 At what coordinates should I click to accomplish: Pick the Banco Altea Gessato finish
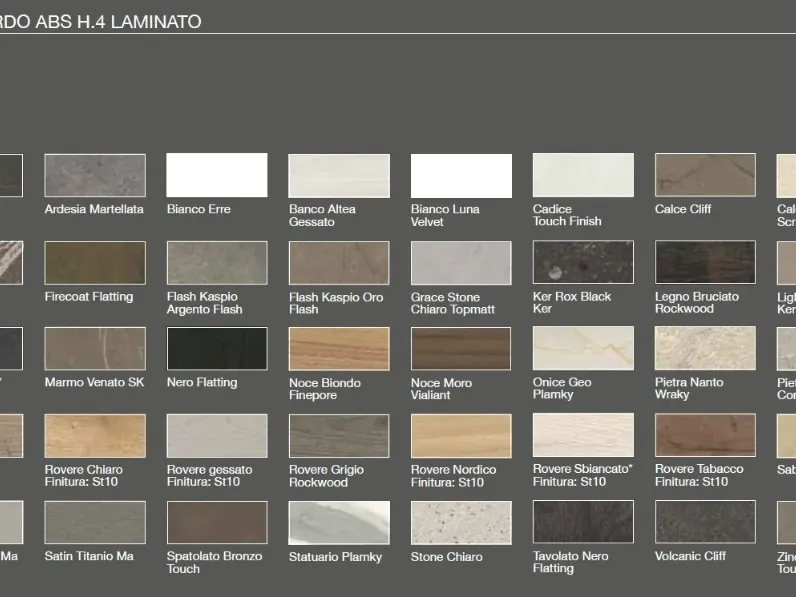(339, 176)
